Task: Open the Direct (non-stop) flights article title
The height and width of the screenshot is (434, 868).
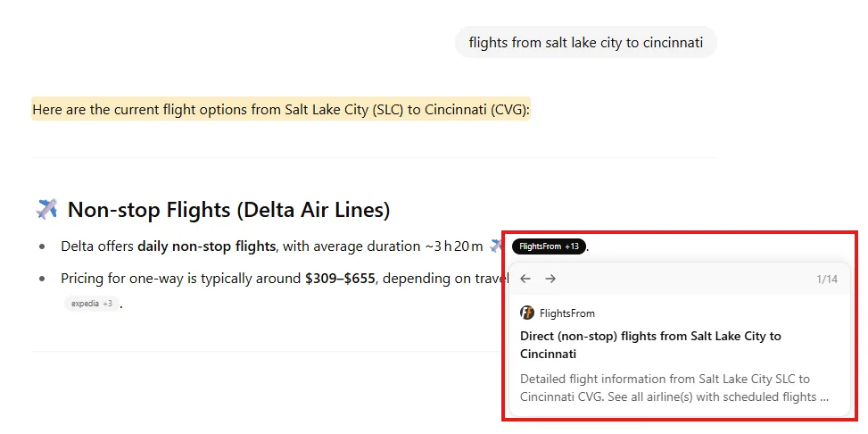Action: point(650,345)
